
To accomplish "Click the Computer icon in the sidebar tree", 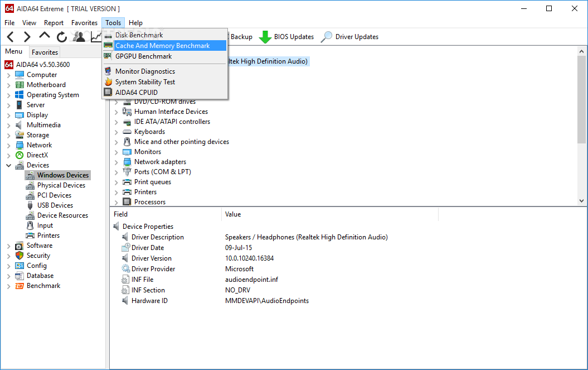I will [x=20, y=75].
